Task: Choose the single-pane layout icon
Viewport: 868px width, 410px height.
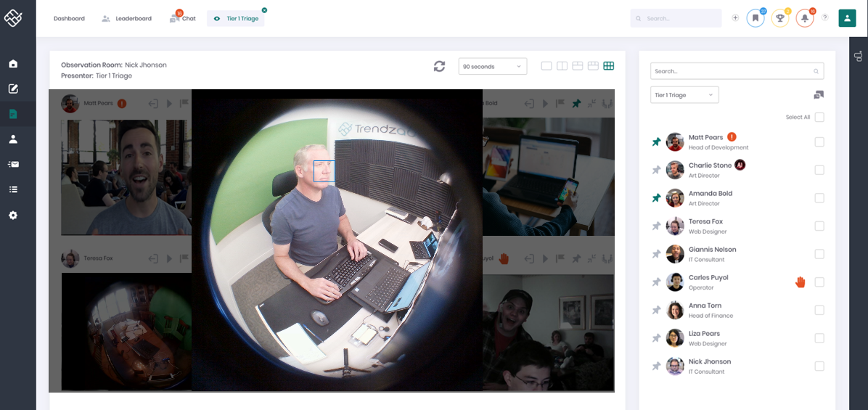Action: (x=546, y=66)
